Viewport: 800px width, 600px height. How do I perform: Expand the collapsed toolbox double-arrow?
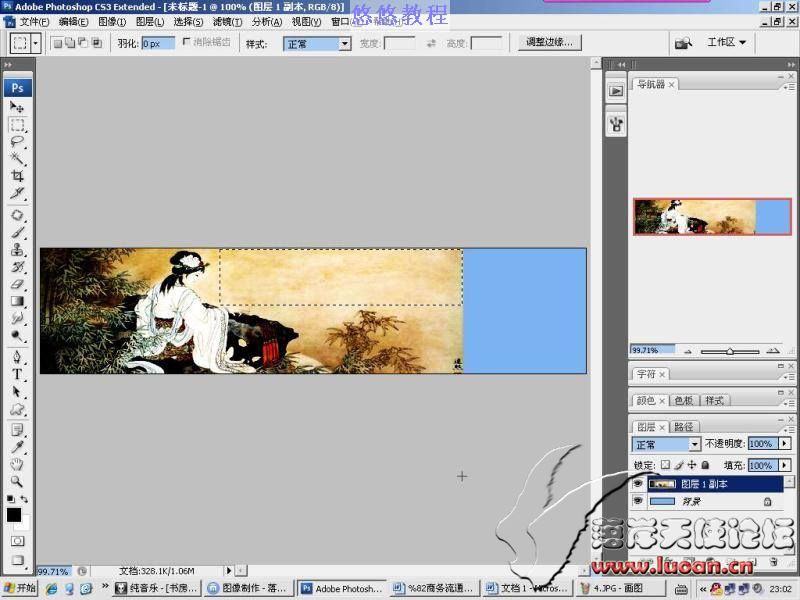7,65
